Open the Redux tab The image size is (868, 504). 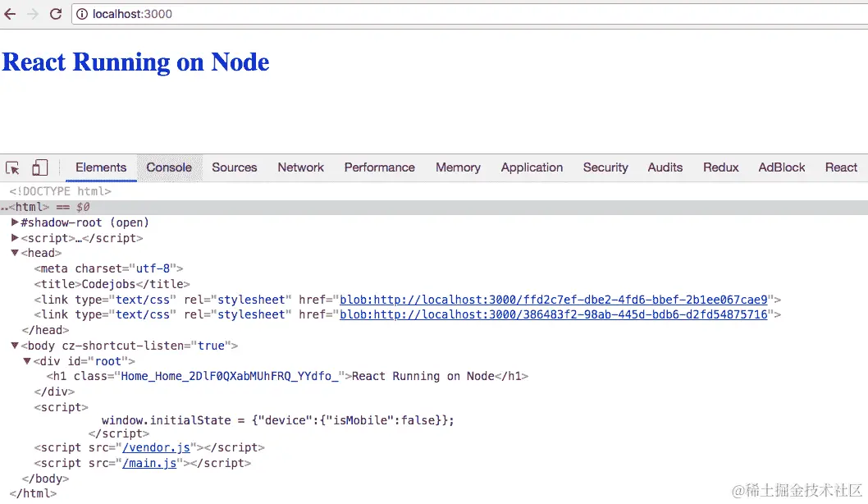point(721,167)
